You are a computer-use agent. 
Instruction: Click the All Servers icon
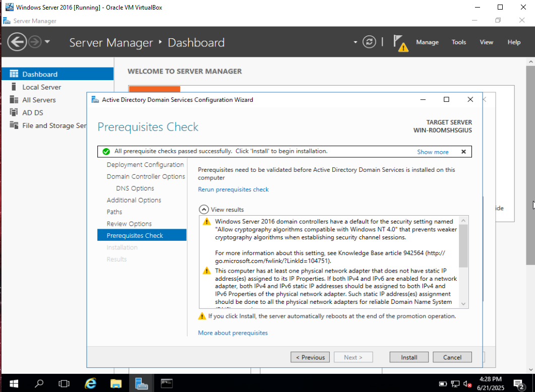[14, 100]
